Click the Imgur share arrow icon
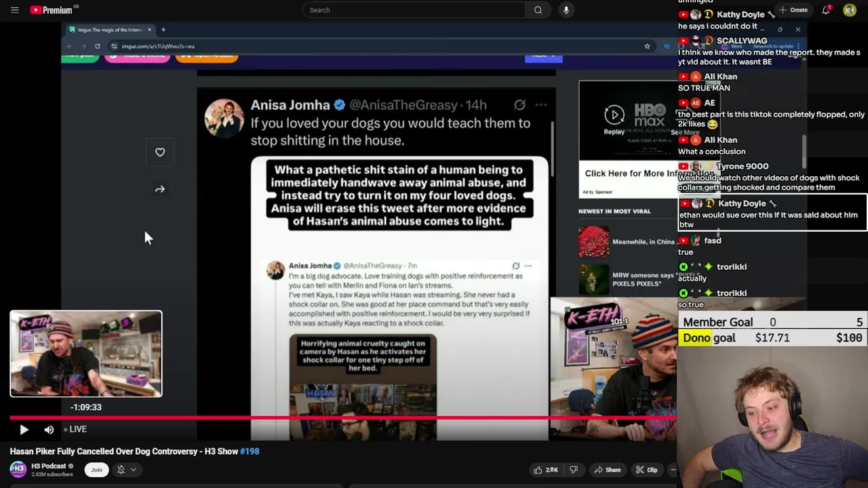This screenshot has height=488, width=868. click(x=160, y=190)
